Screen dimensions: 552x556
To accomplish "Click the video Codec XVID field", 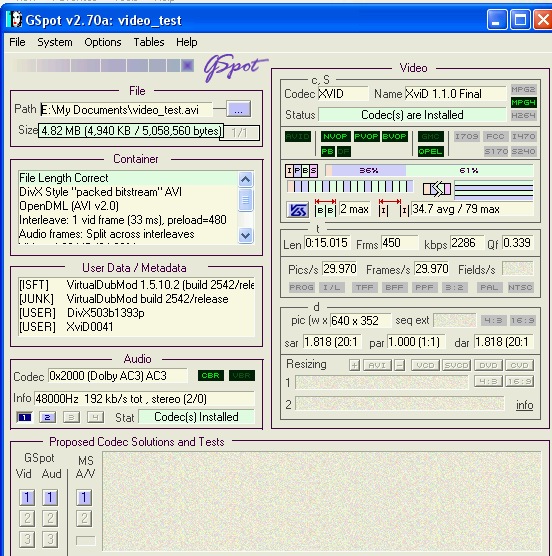I will click(342, 94).
